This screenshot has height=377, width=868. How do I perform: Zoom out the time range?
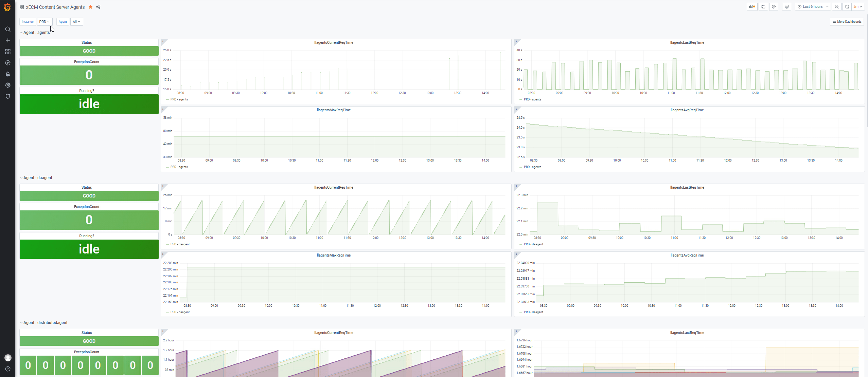[x=837, y=7]
